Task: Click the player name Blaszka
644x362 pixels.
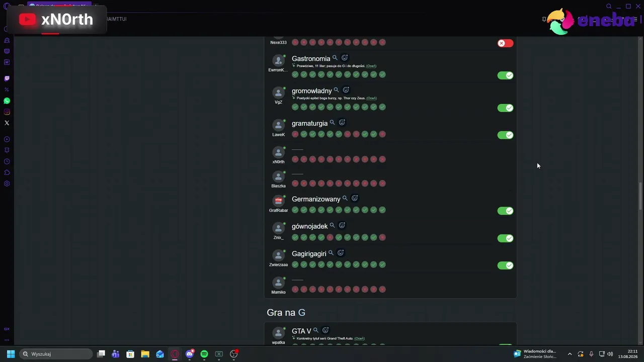Action: pos(278,186)
